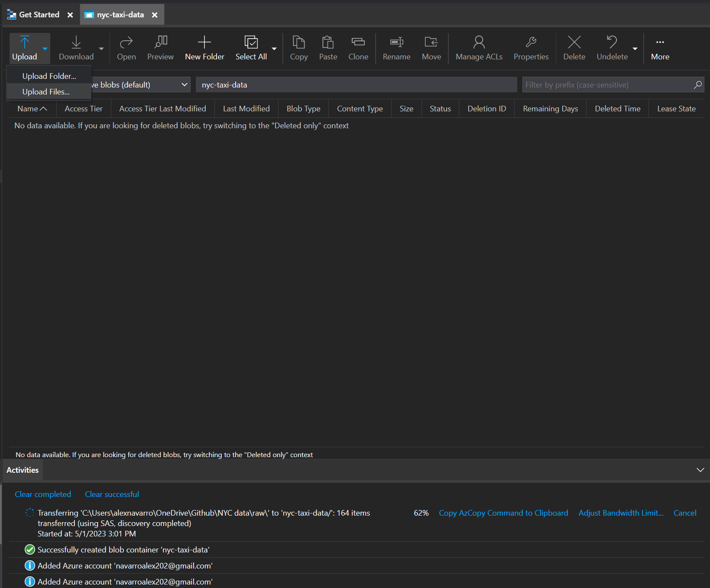Image resolution: width=710 pixels, height=588 pixels.
Task: Click the Upload toolbar icon
Action: 25,42
